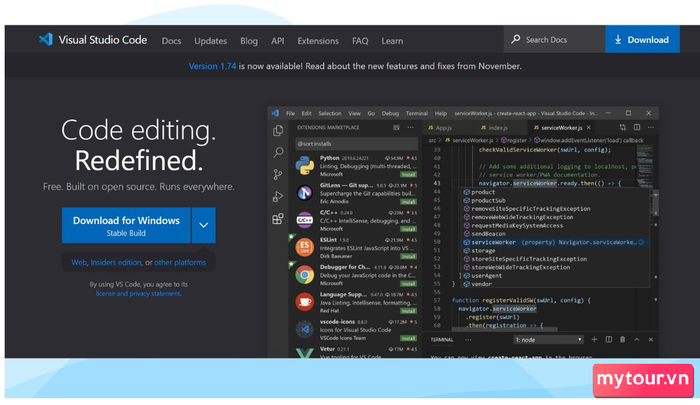This screenshot has height=405, width=700.
Task: Select serviceWorker suggestion in autocomplete list
Action: (x=555, y=242)
